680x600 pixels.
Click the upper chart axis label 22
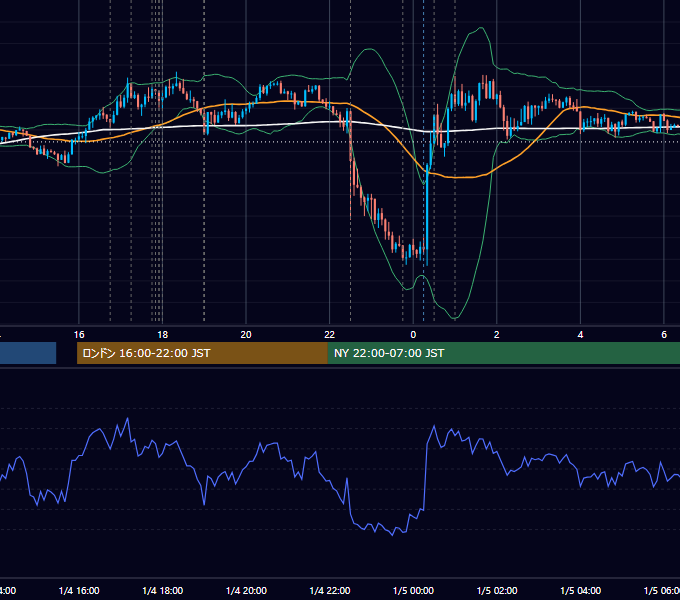(x=330, y=335)
